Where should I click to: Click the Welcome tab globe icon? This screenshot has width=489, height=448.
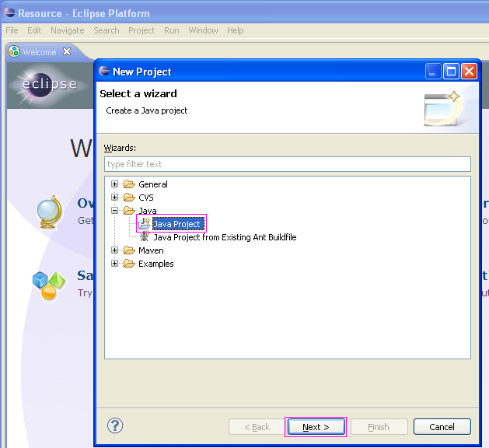coord(14,51)
